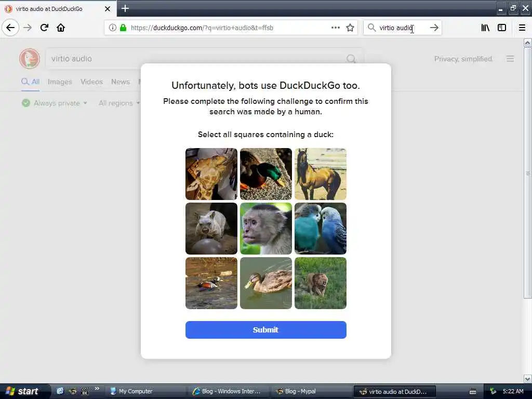Viewport: 532px width, 399px height.
Task: Select the brown swimming duck square
Action: tap(266, 283)
